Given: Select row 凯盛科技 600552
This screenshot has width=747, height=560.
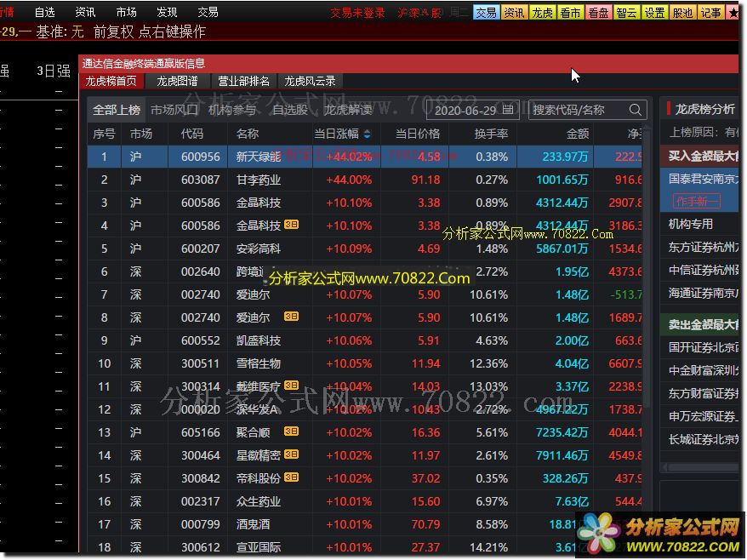Looking at the screenshot, I should click(x=364, y=340).
